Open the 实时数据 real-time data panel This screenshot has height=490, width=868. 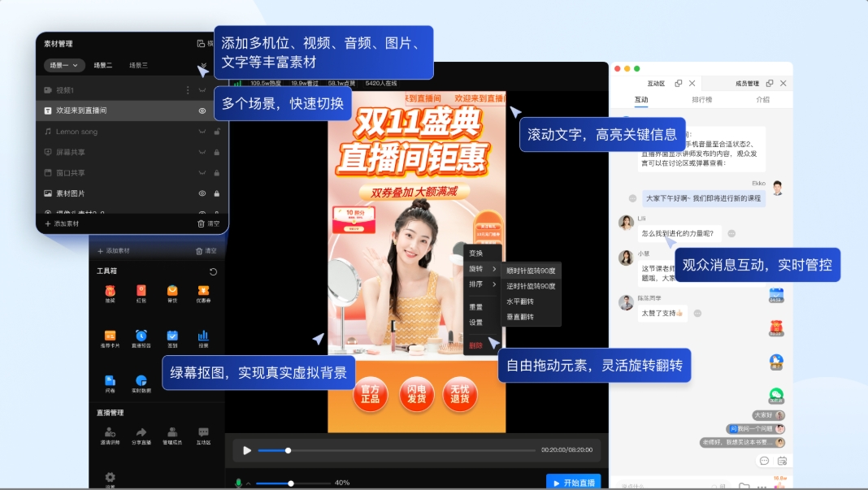coord(141,382)
